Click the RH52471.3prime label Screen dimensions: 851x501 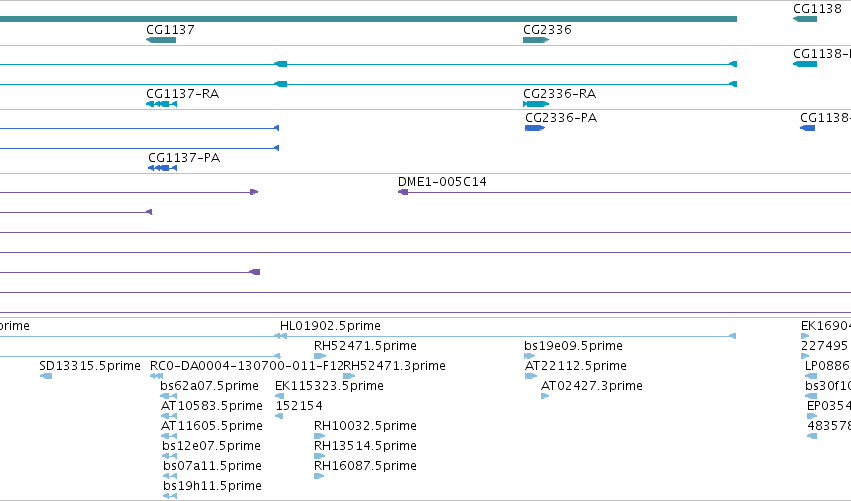pyautogui.click(x=395, y=366)
